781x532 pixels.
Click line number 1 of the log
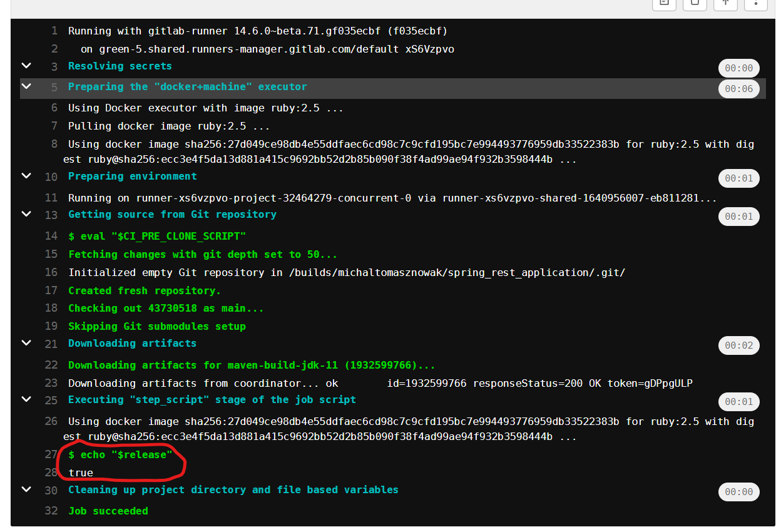(x=54, y=31)
